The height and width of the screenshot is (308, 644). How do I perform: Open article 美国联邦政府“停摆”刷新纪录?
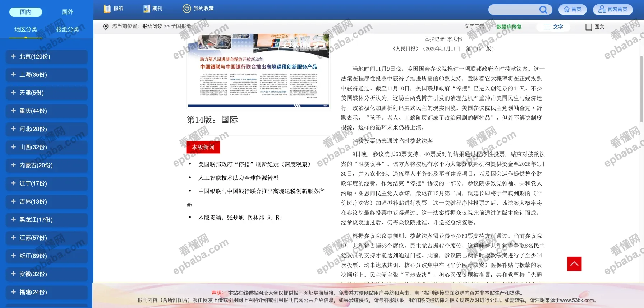[254, 164]
